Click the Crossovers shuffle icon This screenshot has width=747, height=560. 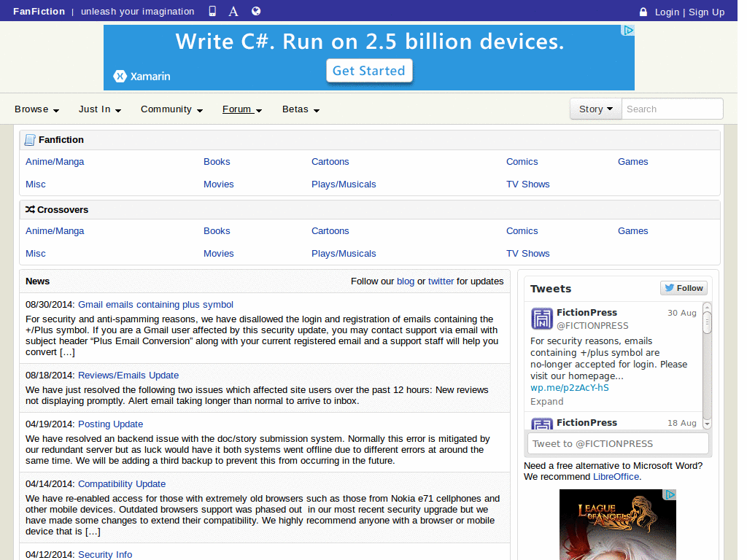click(x=30, y=209)
